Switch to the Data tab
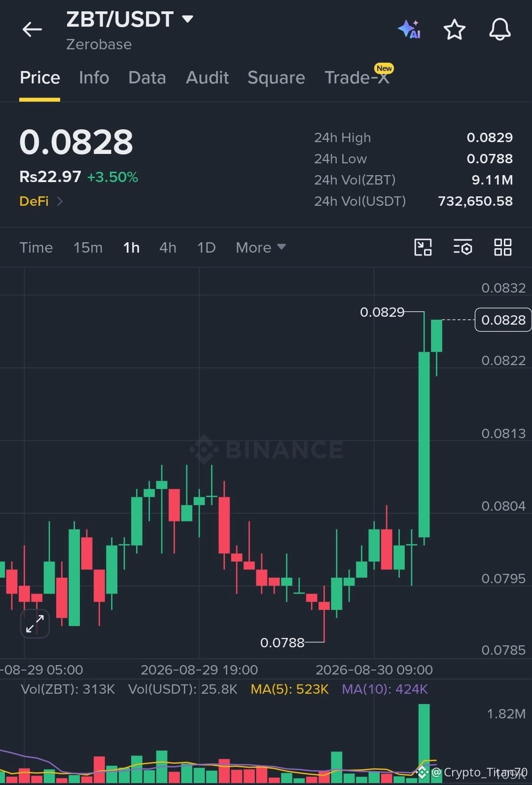Image resolution: width=532 pixels, height=785 pixels. point(147,77)
